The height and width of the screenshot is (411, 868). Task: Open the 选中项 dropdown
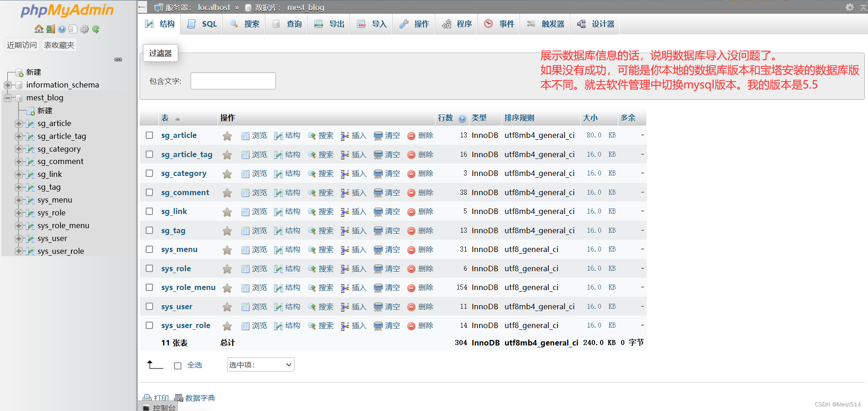(260, 365)
